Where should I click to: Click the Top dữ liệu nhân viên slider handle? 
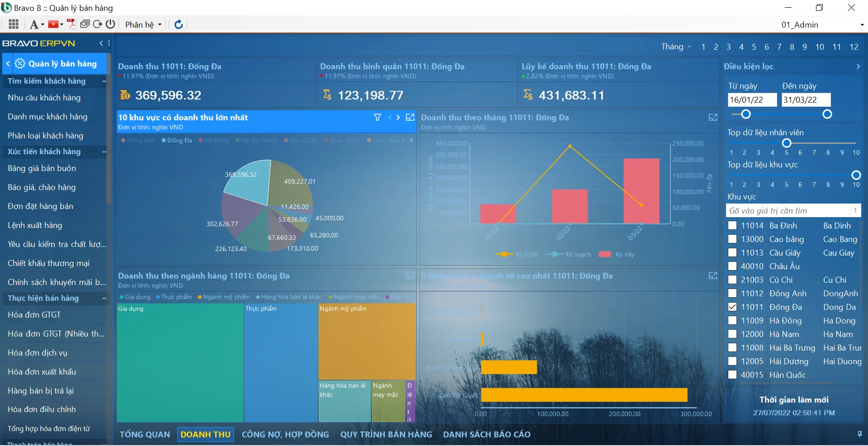click(787, 143)
